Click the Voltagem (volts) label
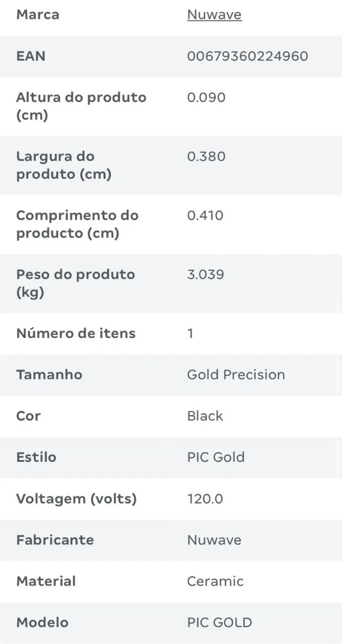The image size is (342, 644). pos(77,499)
